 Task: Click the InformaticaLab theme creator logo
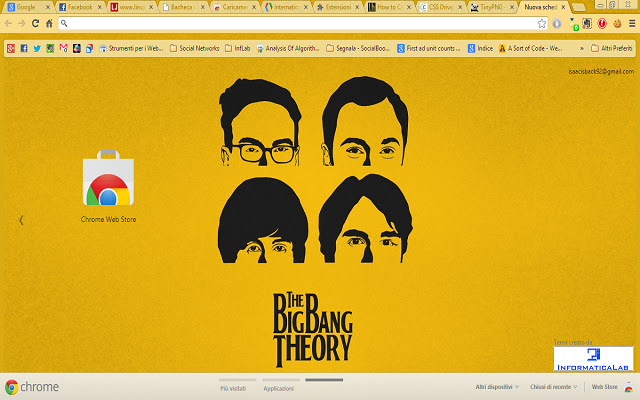point(593,359)
